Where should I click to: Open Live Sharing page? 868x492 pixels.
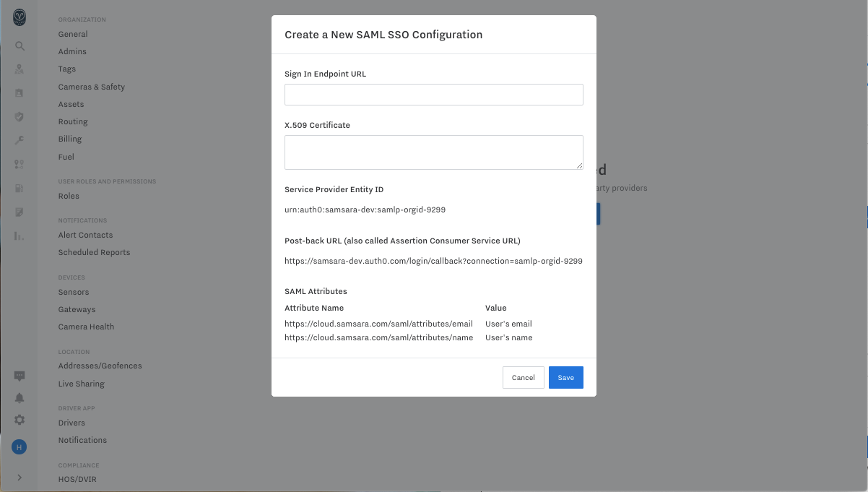82,384
